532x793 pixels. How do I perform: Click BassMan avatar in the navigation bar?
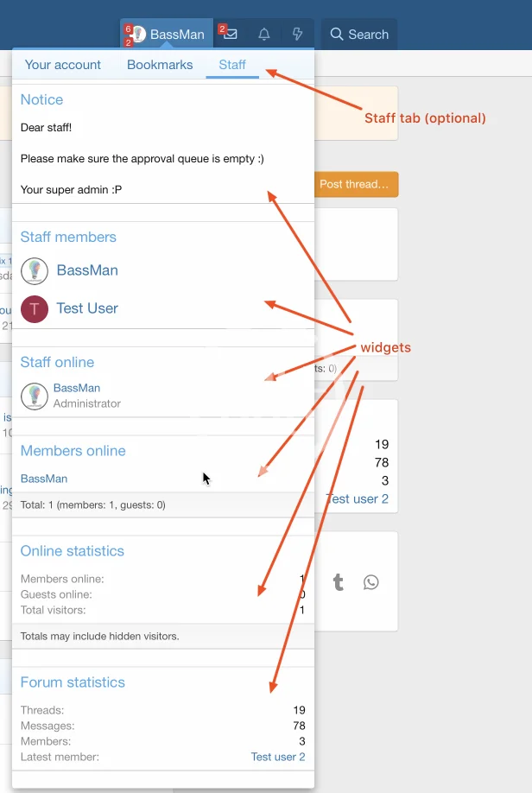click(x=138, y=34)
